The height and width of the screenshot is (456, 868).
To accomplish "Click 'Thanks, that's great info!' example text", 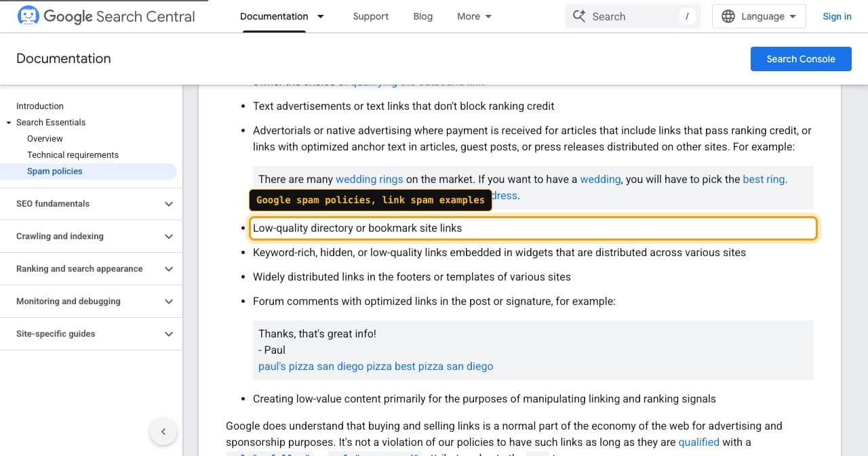I will coord(317,334).
